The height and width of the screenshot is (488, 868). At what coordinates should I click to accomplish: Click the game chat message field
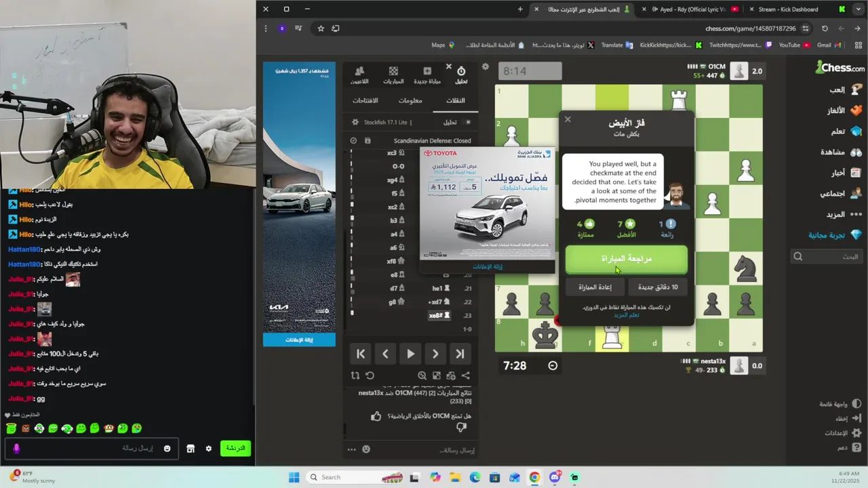[427, 450]
